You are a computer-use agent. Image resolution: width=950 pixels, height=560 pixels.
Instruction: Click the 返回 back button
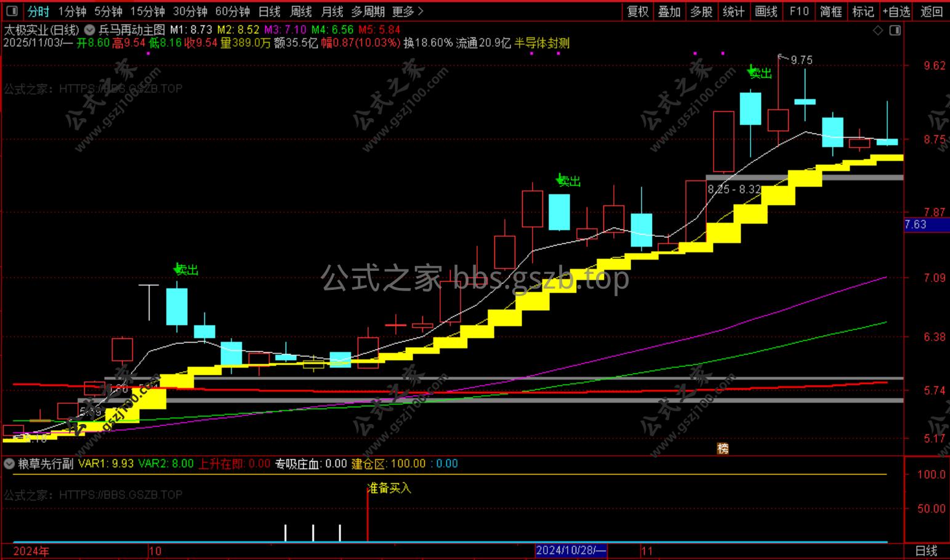[932, 11]
